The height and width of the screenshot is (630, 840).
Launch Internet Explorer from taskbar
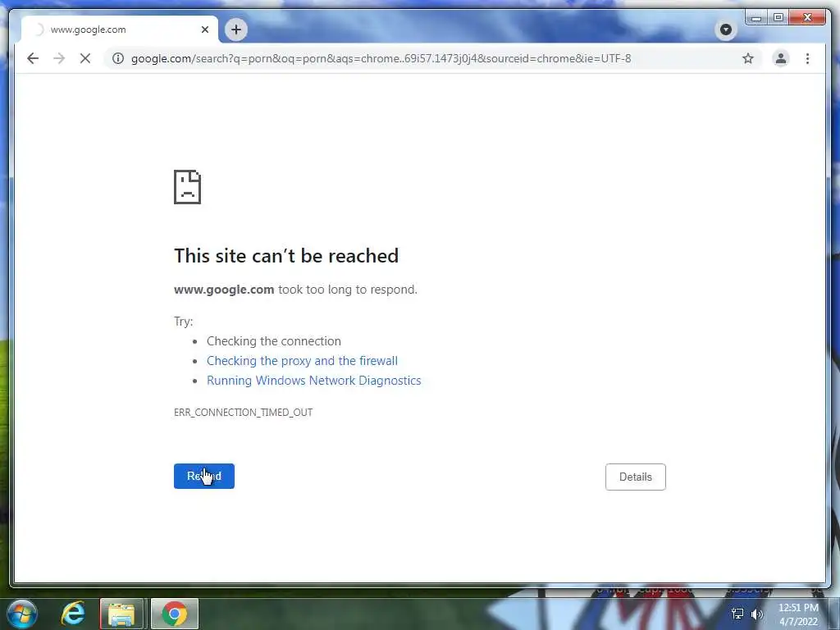[73, 614]
